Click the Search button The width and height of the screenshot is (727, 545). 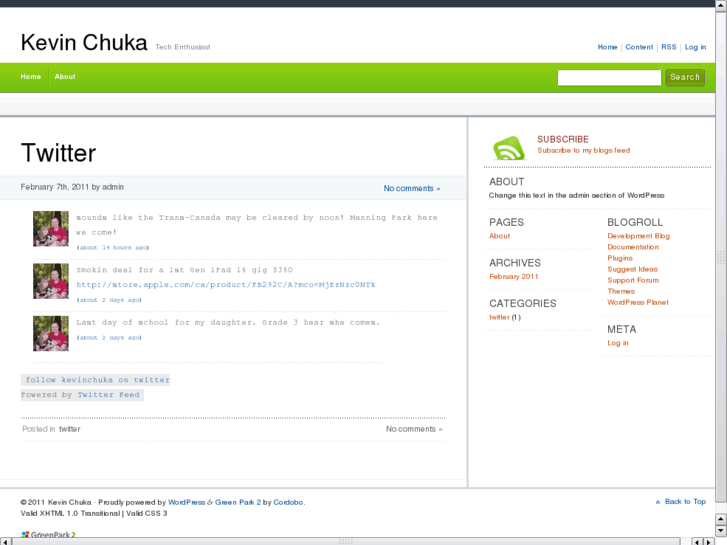685,77
